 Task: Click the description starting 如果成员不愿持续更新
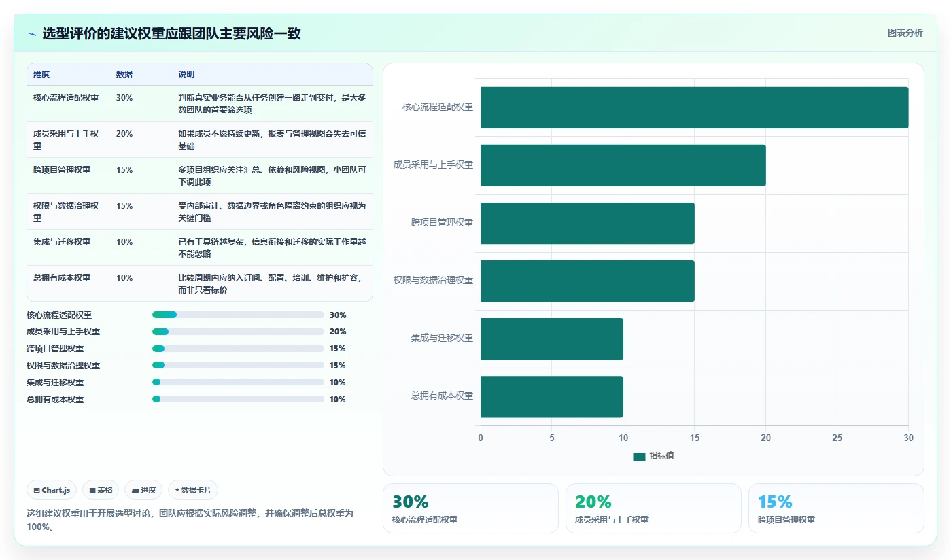272,139
